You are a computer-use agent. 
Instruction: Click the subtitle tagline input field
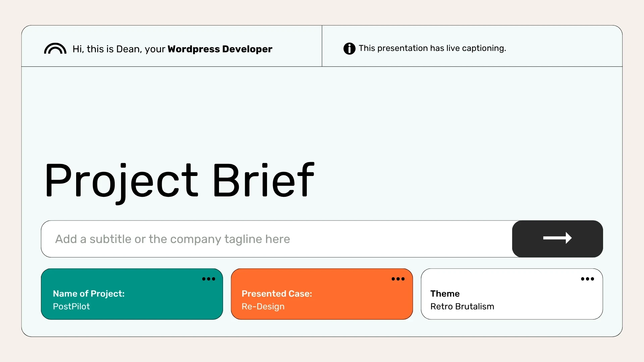[275, 239]
